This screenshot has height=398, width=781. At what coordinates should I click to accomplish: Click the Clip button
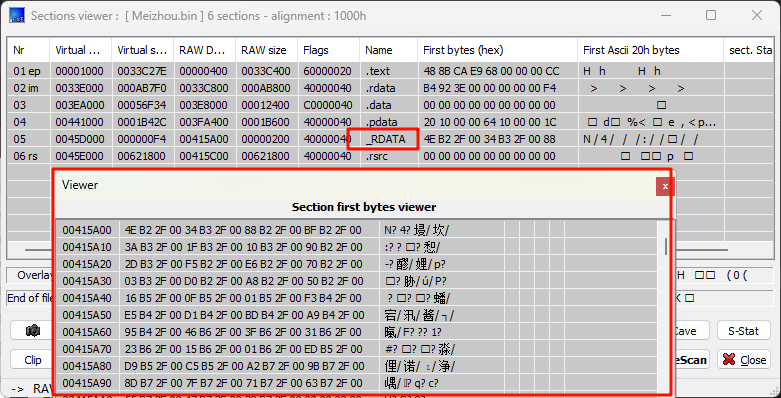[x=32, y=360]
